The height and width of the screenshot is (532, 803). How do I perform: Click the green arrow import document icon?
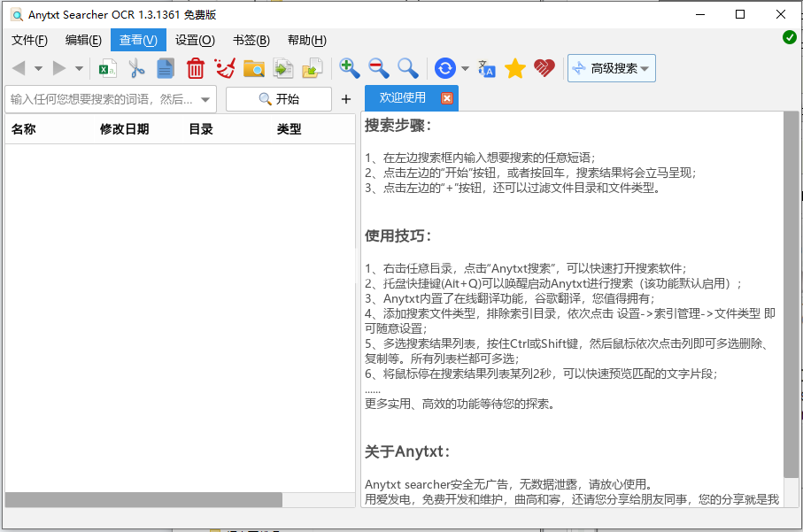pos(283,68)
